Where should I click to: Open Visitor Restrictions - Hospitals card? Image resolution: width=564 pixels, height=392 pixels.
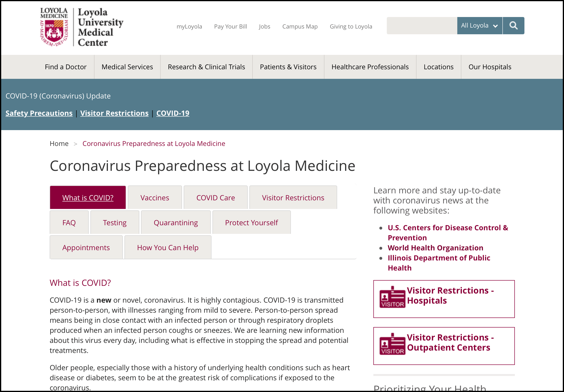pyautogui.click(x=444, y=299)
